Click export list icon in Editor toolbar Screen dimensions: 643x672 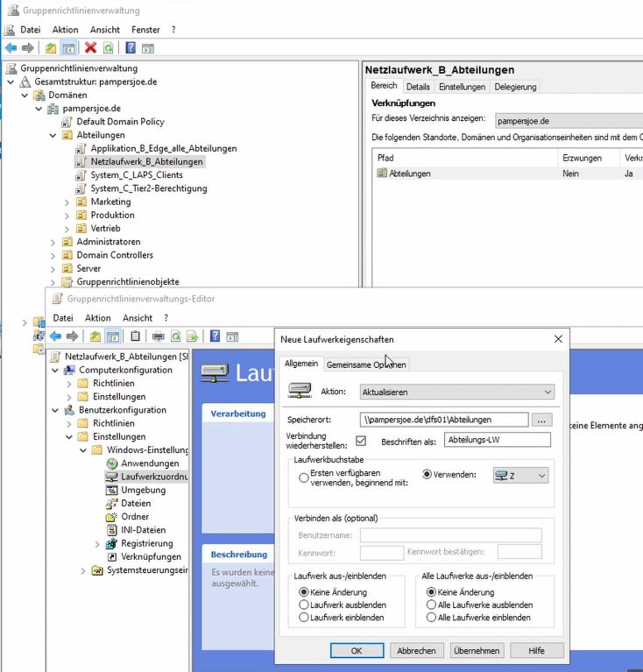[x=193, y=336]
